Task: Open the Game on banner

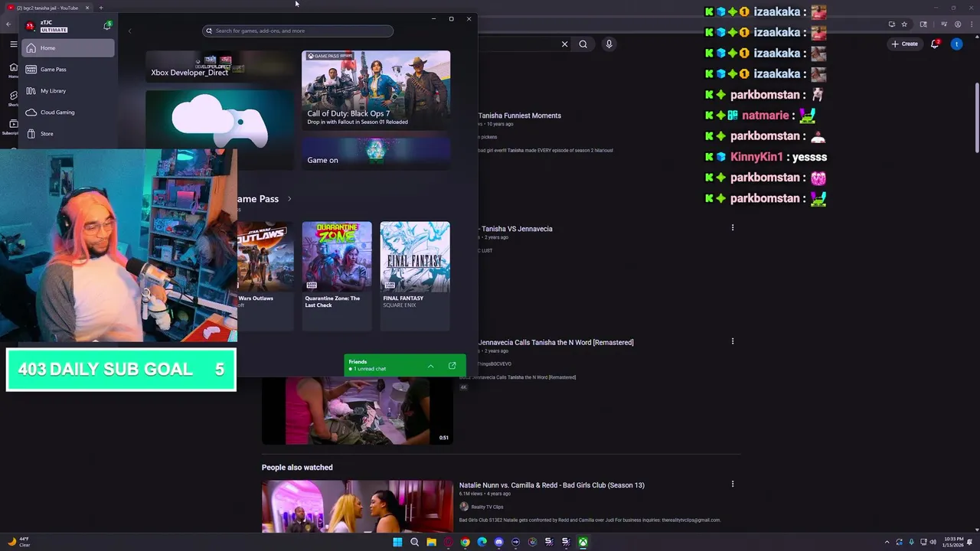Action: (x=376, y=154)
